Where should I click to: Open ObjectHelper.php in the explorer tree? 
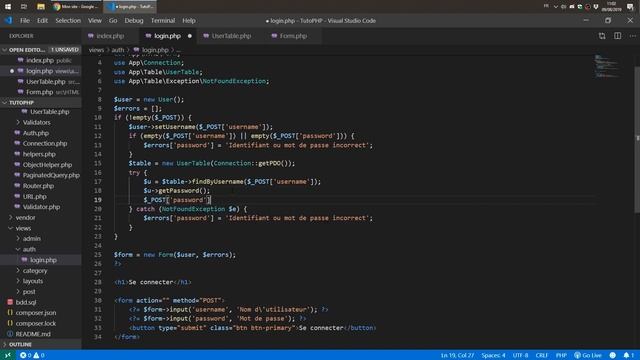[x=47, y=165]
